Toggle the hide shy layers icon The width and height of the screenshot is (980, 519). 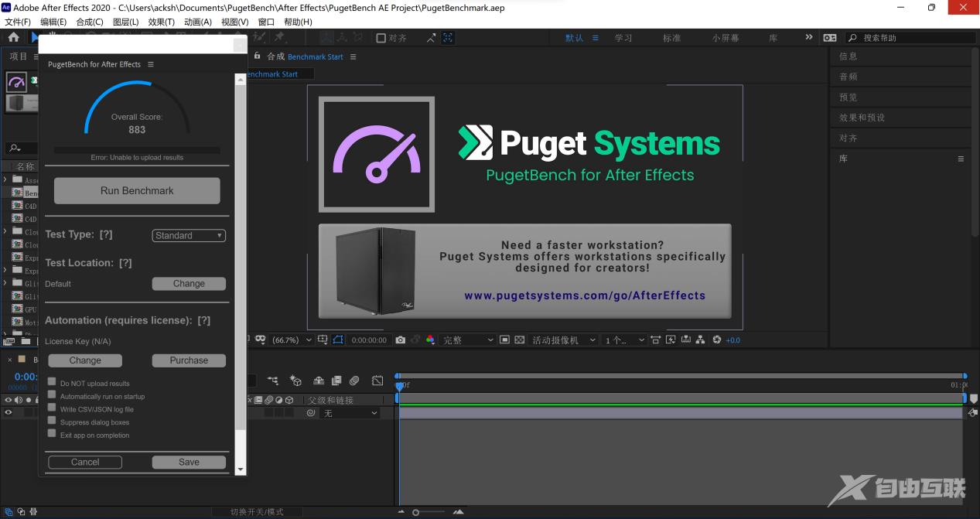pos(319,381)
